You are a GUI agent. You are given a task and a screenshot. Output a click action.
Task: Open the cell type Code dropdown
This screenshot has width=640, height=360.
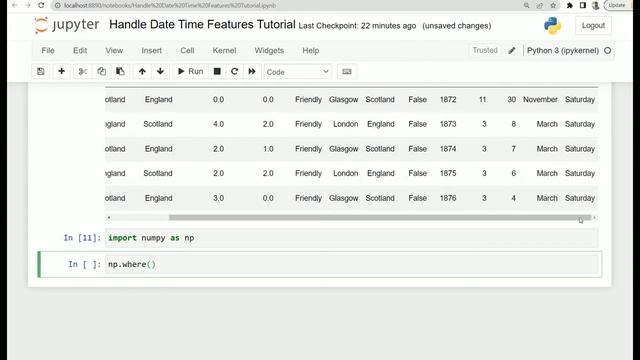click(x=298, y=72)
